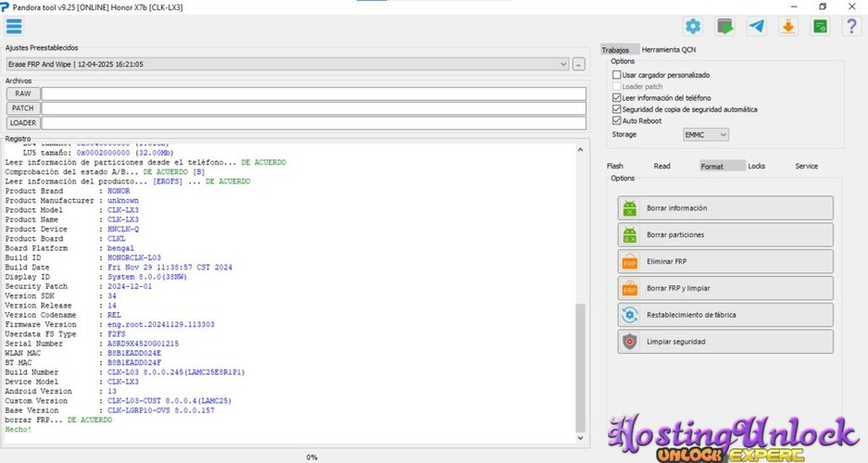Click the Eliminar FRP button

coord(725,261)
